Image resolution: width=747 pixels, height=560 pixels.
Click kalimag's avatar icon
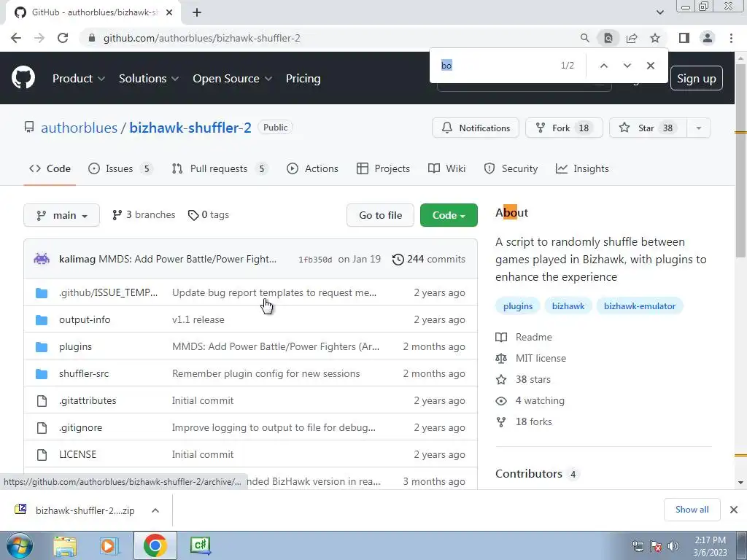[42, 259]
